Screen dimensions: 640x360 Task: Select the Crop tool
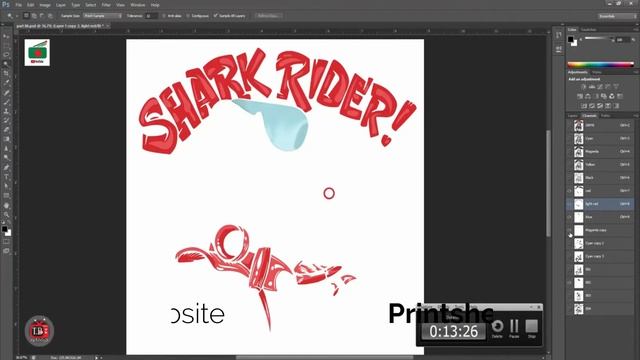tap(6, 73)
